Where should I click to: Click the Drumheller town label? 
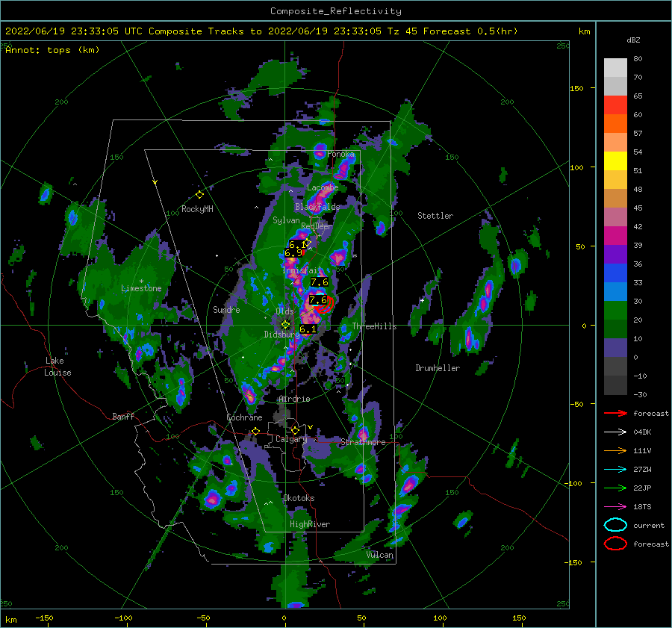[x=438, y=368]
